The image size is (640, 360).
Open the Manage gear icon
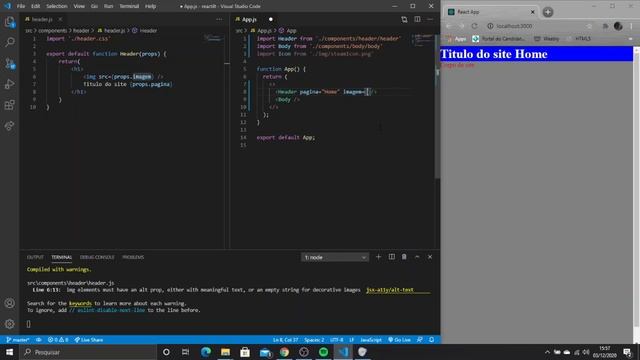coord(9,324)
